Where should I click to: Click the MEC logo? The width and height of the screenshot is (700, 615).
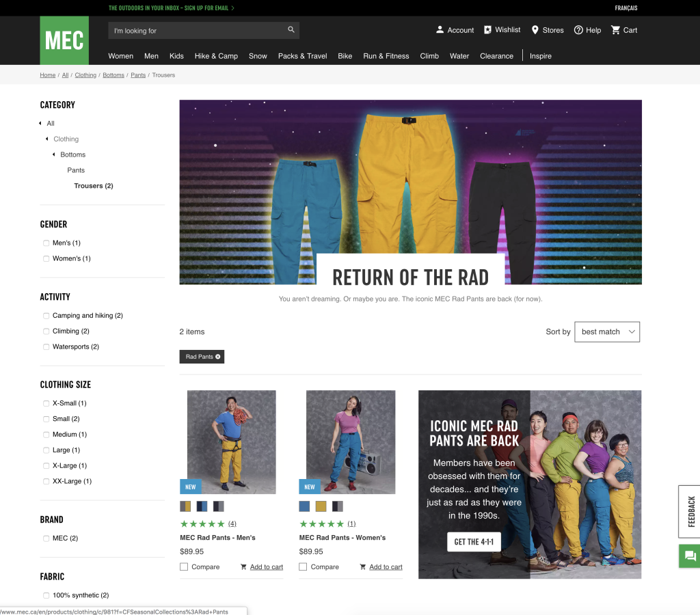coord(64,40)
